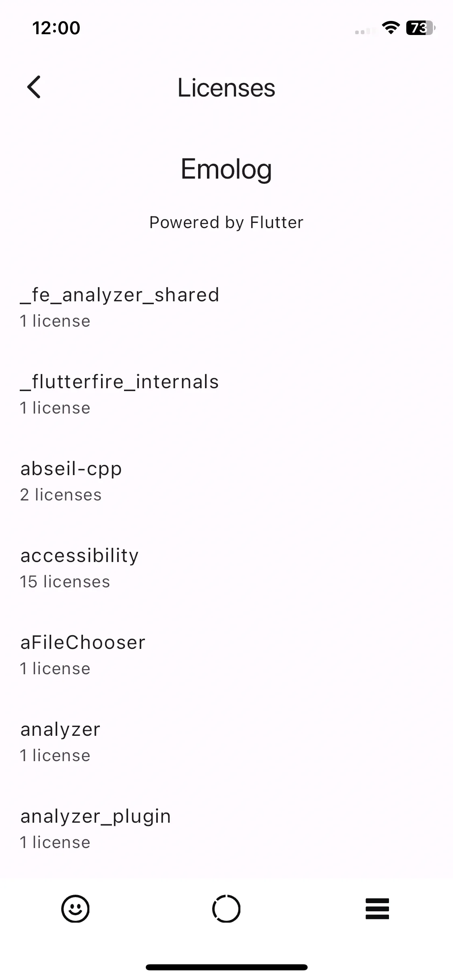
Task: Select the analyzer package entry
Action: [226, 742]
